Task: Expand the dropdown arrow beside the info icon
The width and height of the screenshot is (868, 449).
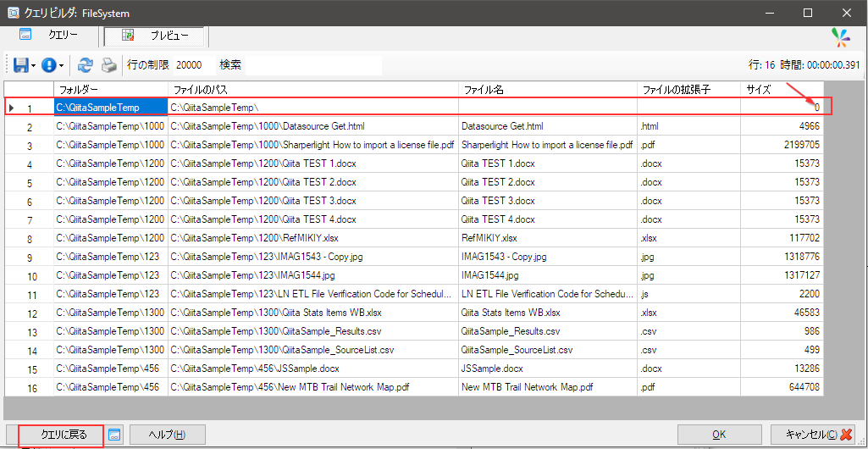Action: coord(62,66)
